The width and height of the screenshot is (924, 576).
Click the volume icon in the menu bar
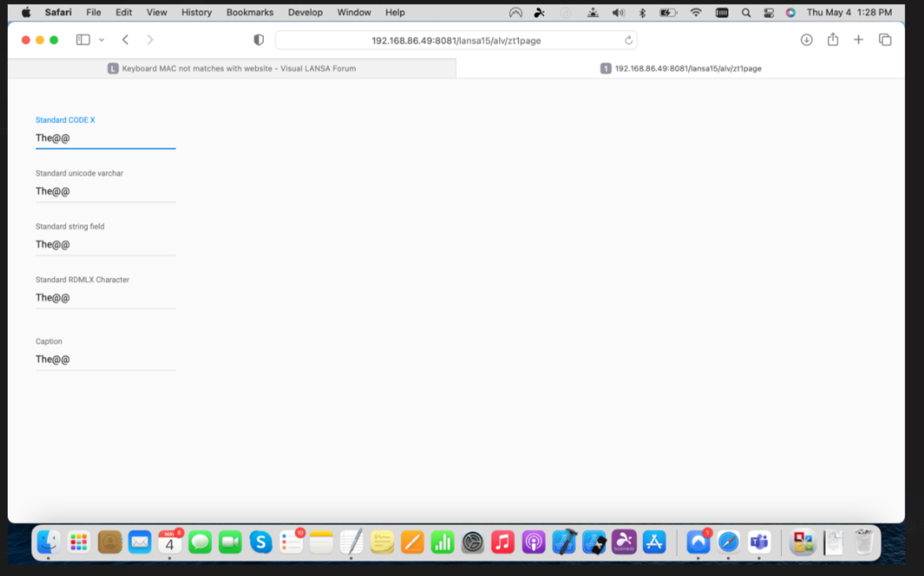tap(619, 12)
